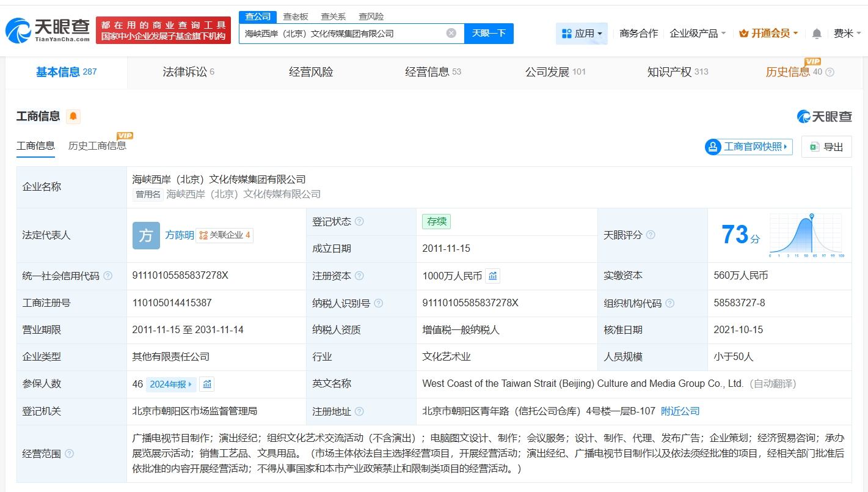Open registered capital chart icon
This screenshot has width=868, height=492.
493,276
